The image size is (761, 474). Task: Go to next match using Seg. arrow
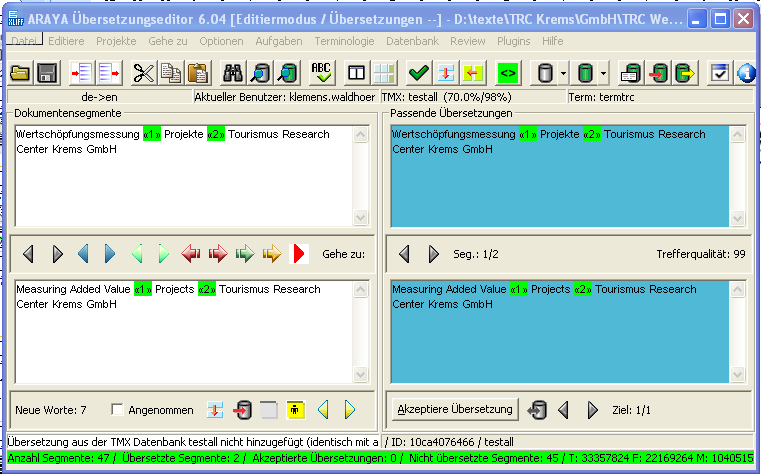click(433, 254)
